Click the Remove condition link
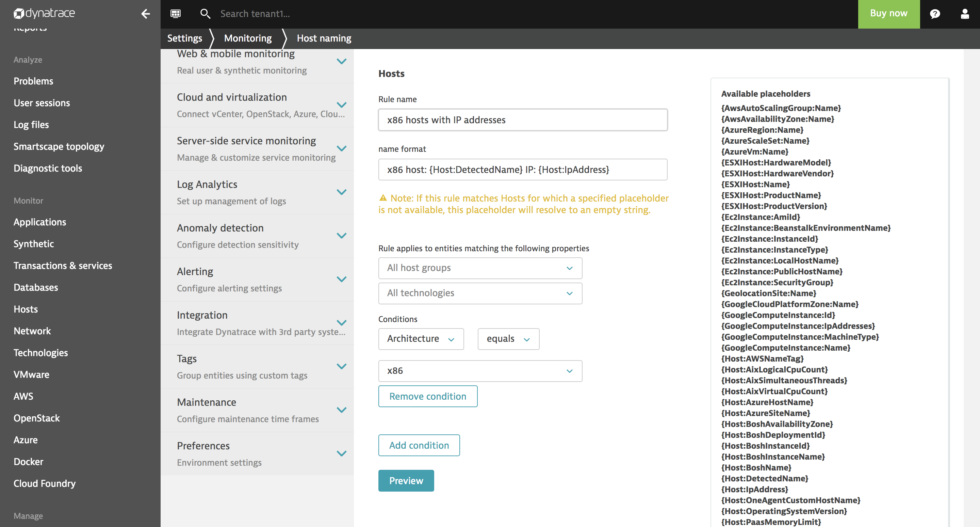Image resolution: width=980 pixels, height=527 pixels. tap(427, 396)
